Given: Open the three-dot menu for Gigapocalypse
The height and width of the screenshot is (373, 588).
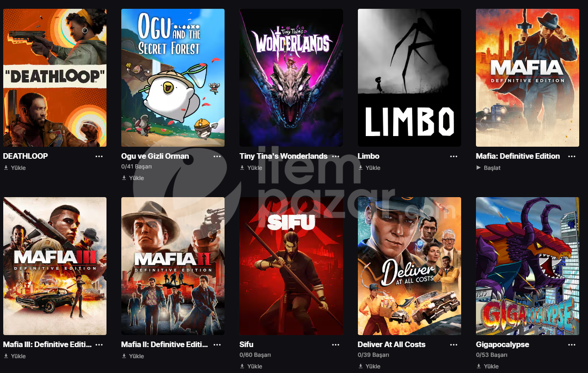Looking at the screenshot, I should point(572,345).
